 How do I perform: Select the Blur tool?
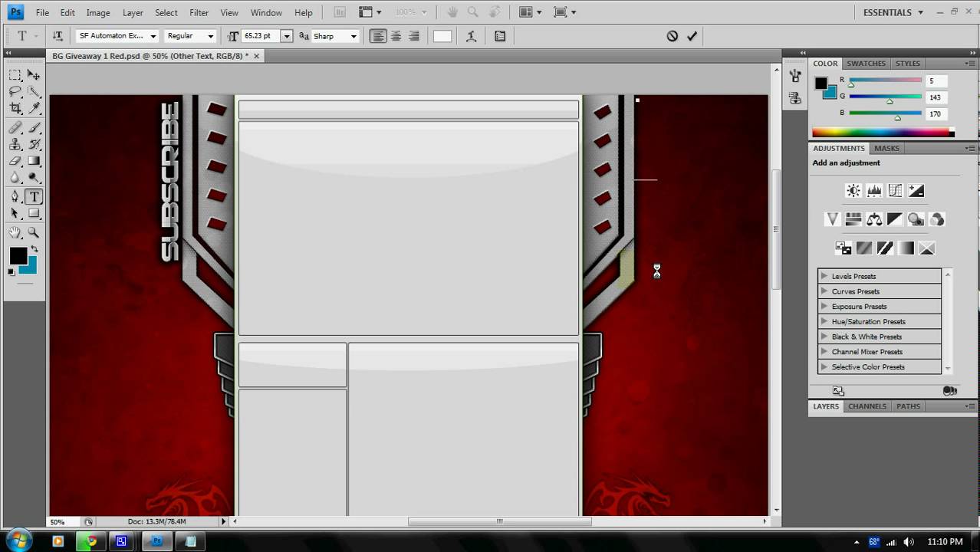click(15, 178)
